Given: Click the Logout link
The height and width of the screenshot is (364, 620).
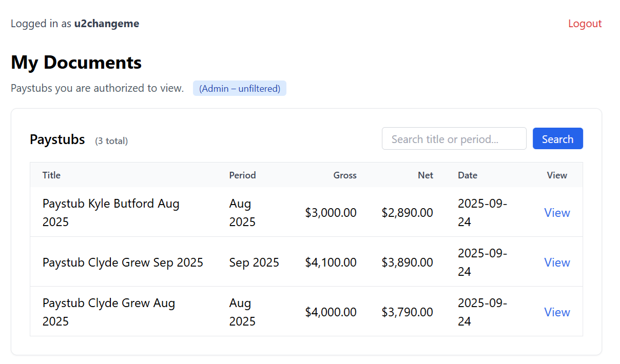Looking at the screenshot, I should pyautogui.click(x=585, y=24).
